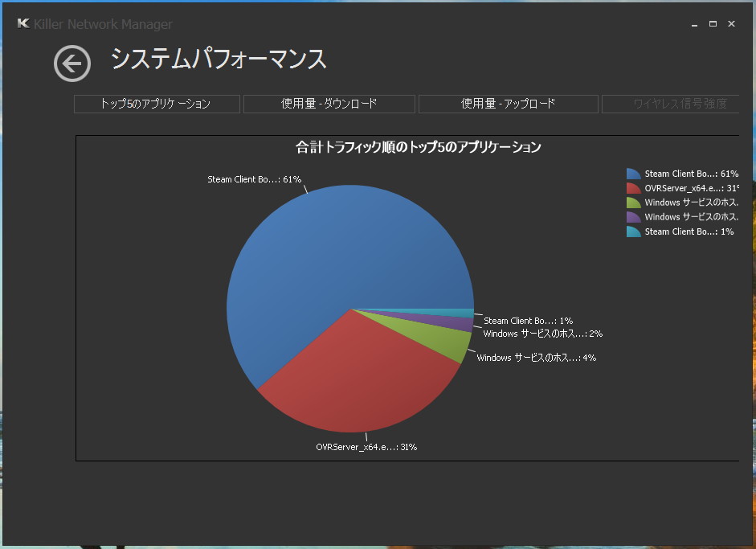Click purple legend swatch for Windows サービス
Viewport: 756px width, 549px height.
[x=634, y=217]
